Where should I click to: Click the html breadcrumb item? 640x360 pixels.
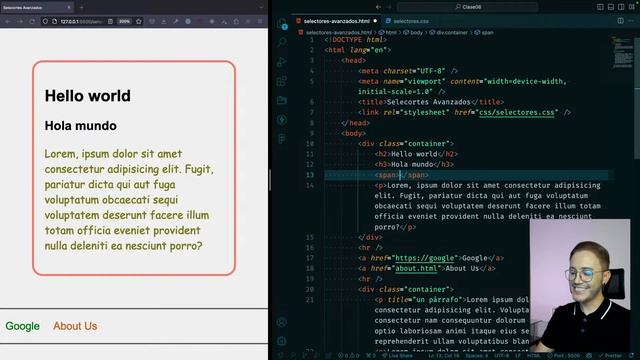pos(388,32)
